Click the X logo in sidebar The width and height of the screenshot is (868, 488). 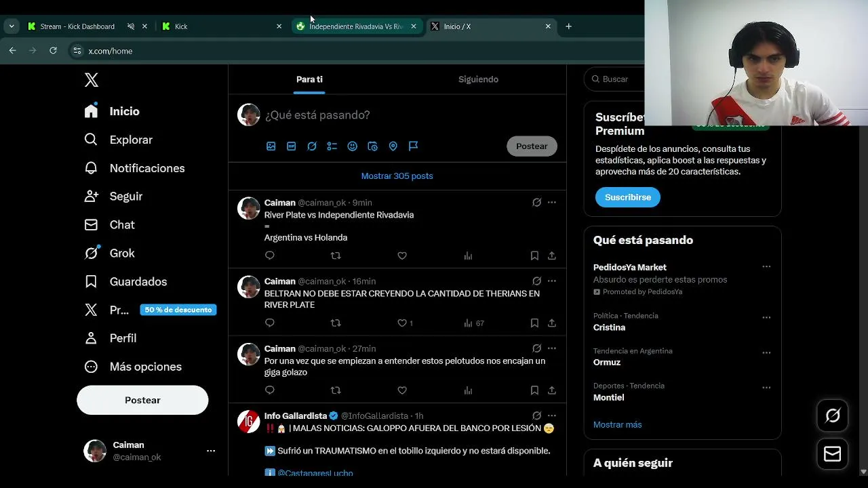tap(92, 80)
